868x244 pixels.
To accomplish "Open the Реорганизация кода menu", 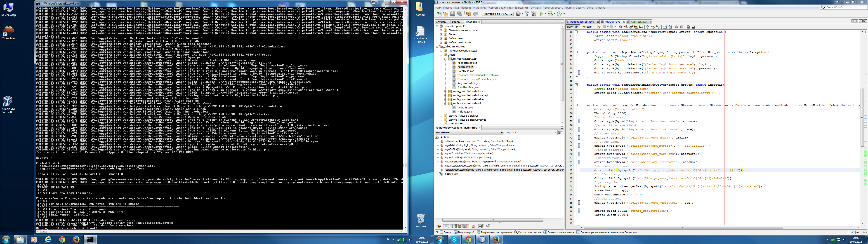I will click(500, 7).
